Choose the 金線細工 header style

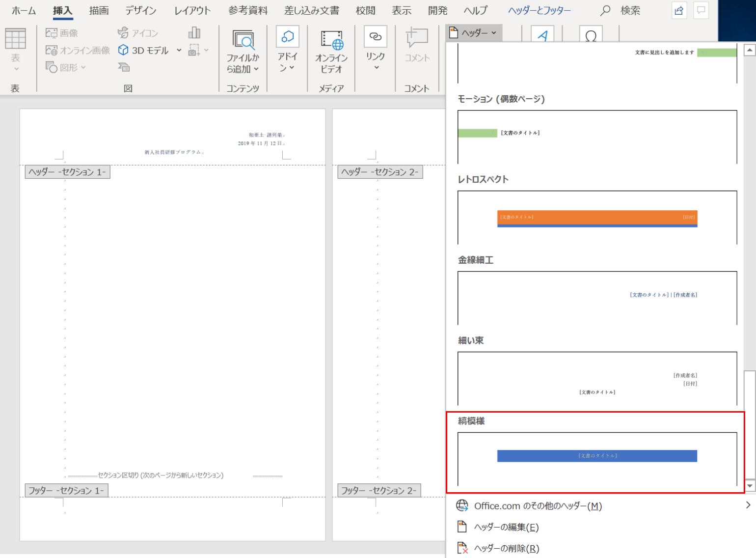[597, 298]
